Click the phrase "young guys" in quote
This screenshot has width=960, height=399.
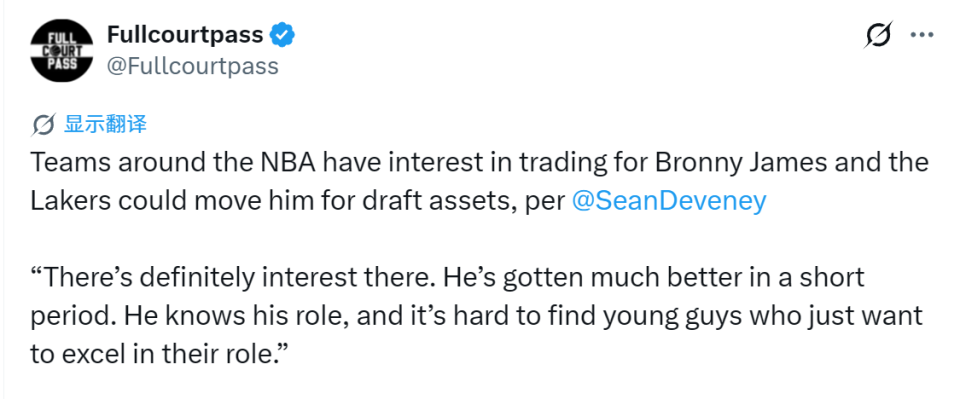(623, 317)
